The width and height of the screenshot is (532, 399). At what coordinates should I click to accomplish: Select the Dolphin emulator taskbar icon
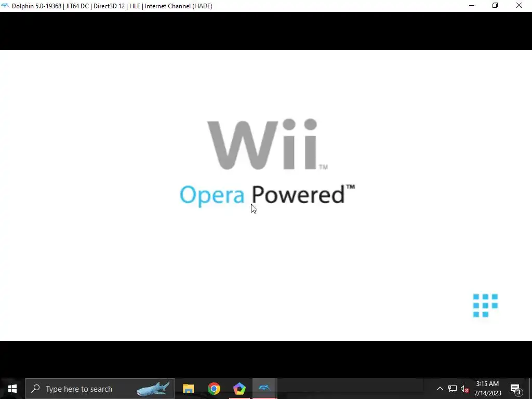264,389
